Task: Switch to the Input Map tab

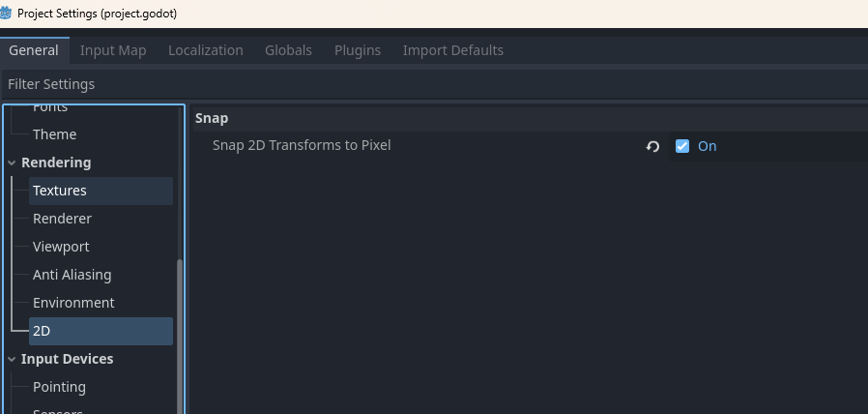Action: pos(113,50)
